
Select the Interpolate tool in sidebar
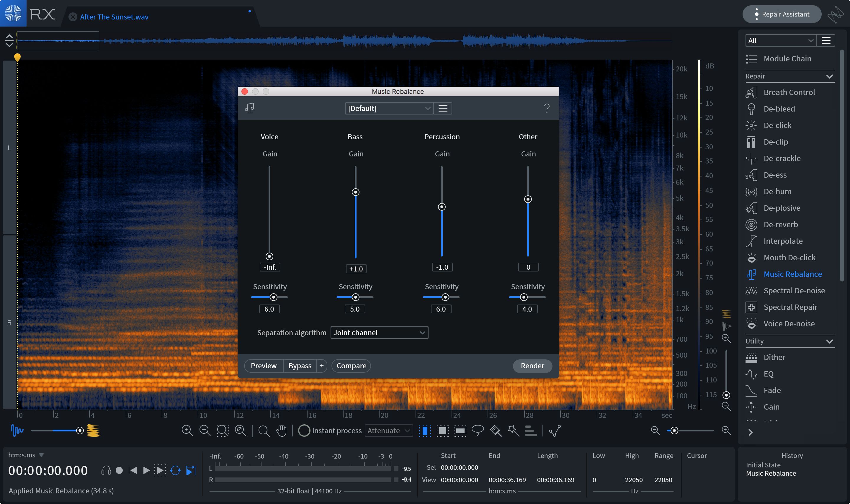782,240
